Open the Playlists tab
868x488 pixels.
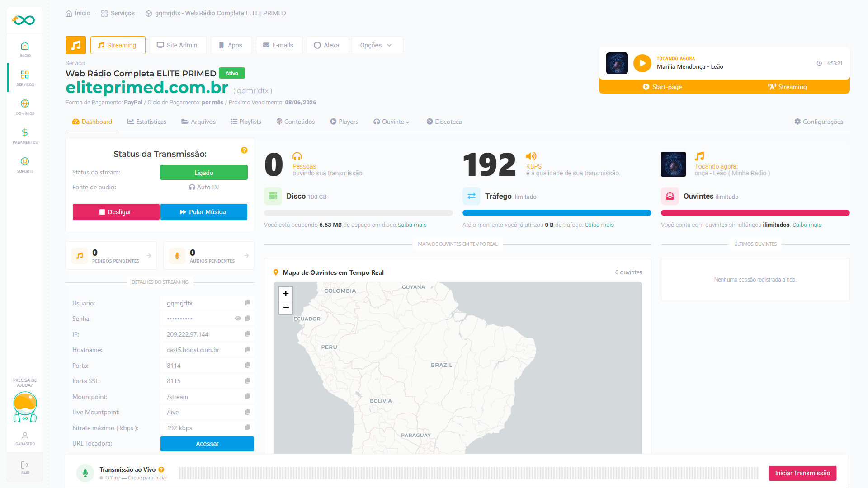click(x=246, y=122)
